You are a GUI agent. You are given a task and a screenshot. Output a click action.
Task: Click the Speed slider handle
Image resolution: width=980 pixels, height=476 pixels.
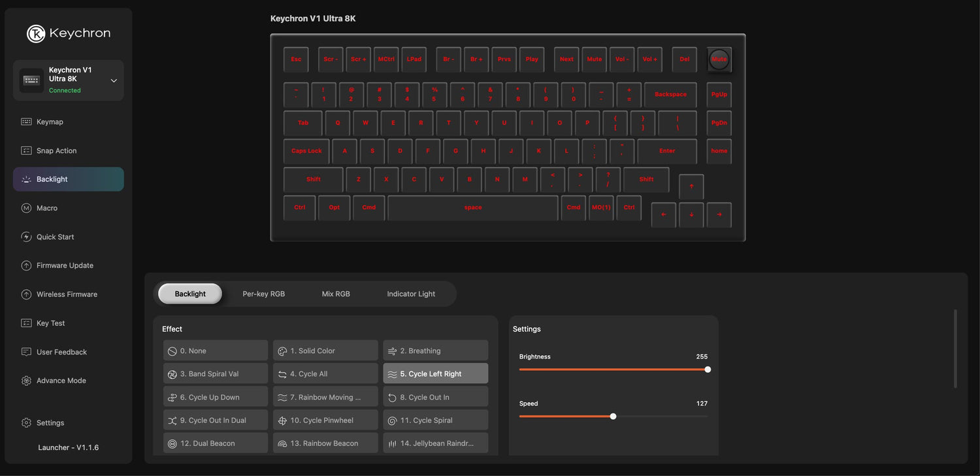(613, 417)
